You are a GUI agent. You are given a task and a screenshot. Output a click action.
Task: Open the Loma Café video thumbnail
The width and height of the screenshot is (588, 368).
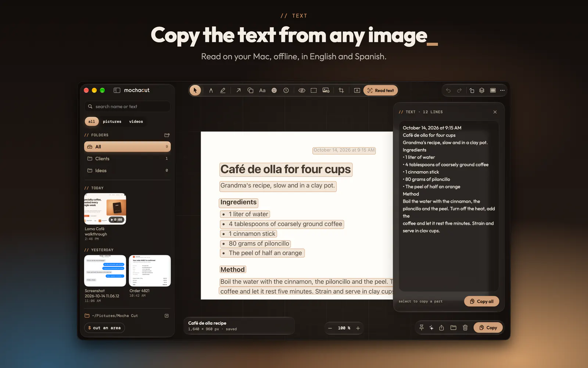coord(105,209)
